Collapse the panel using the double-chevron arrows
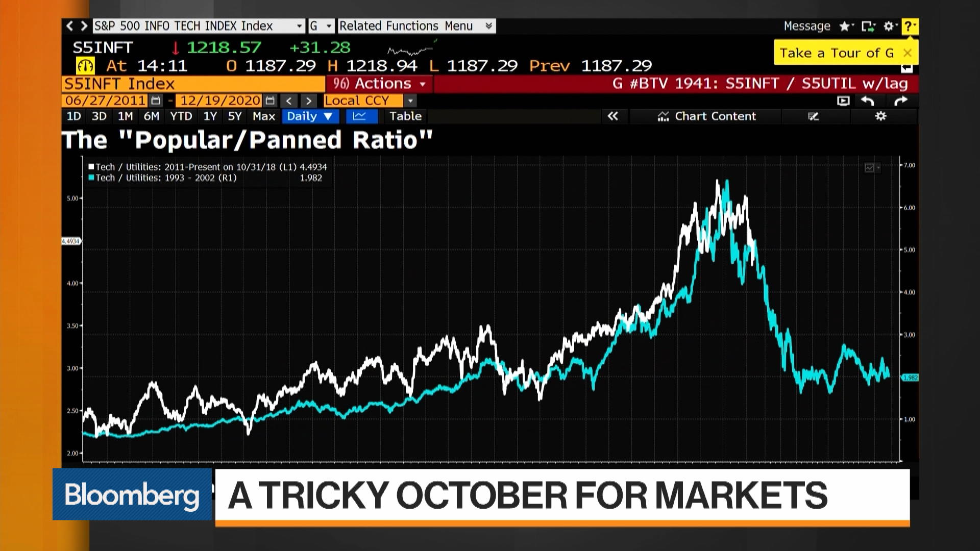Screen dimensions: 980x551 (x=614, y=116)
